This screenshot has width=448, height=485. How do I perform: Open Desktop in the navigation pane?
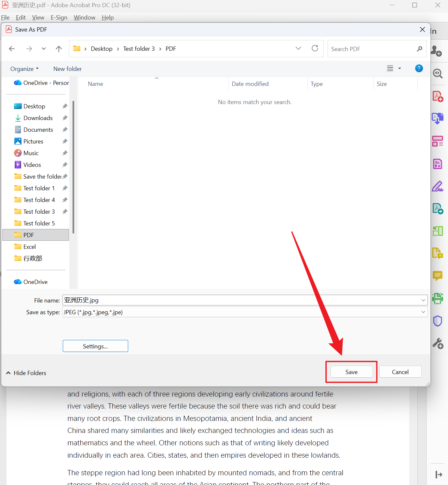34,106
